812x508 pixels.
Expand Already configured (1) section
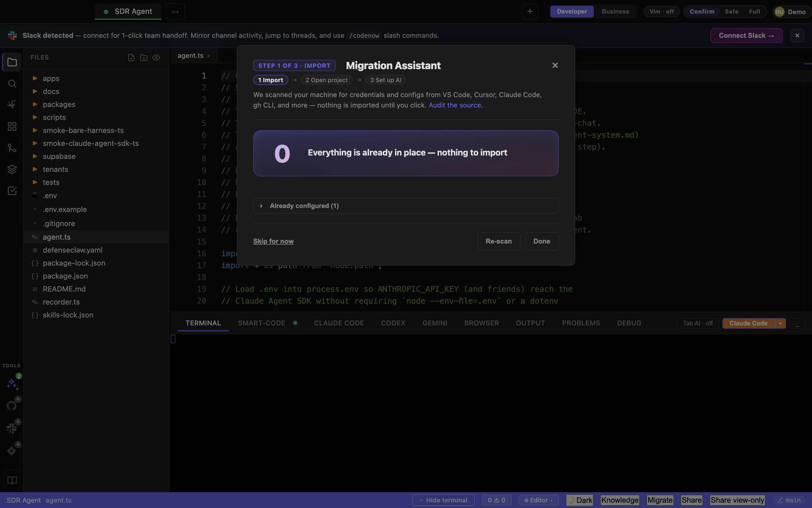[406, 206]
